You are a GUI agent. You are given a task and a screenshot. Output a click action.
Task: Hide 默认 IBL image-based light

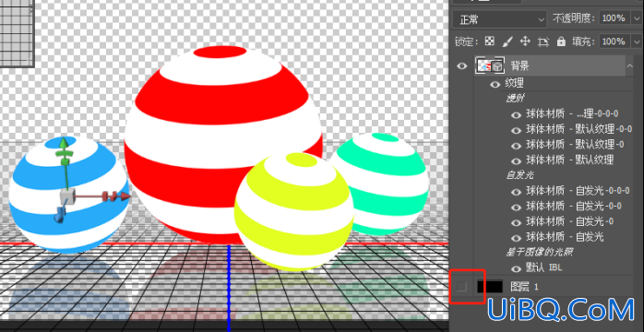tap(517, 268)
